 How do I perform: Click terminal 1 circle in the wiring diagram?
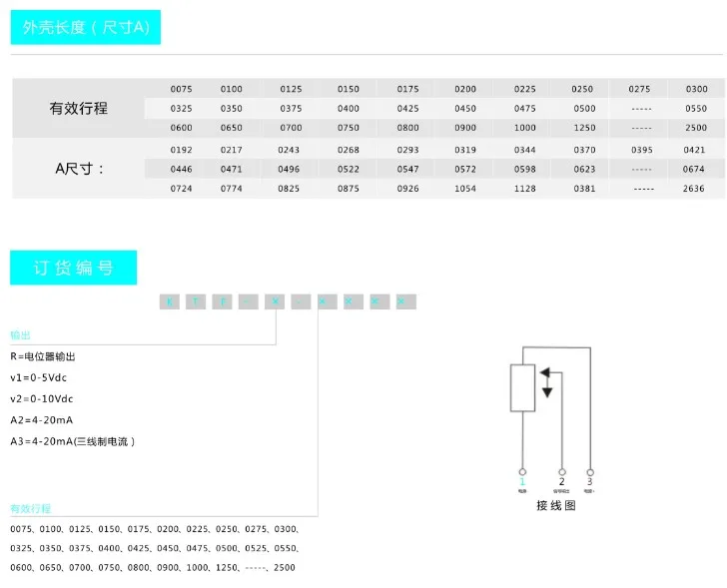tap(522, 472)
